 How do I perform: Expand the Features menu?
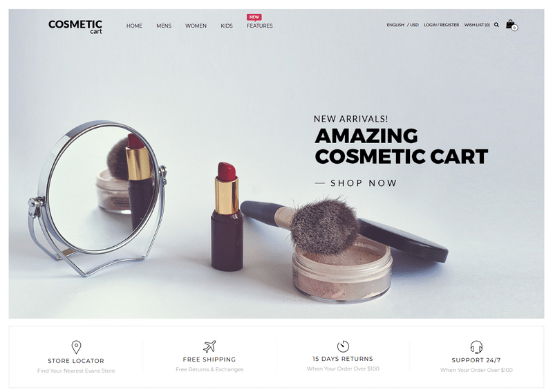[260, 26]
